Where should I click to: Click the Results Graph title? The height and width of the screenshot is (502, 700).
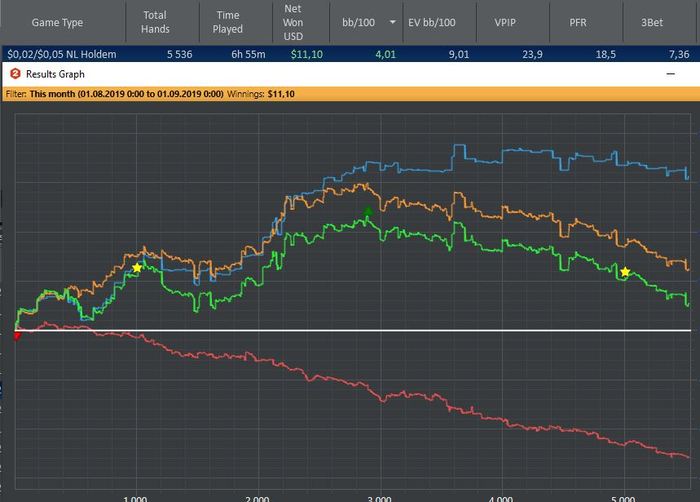click(55, 74)
